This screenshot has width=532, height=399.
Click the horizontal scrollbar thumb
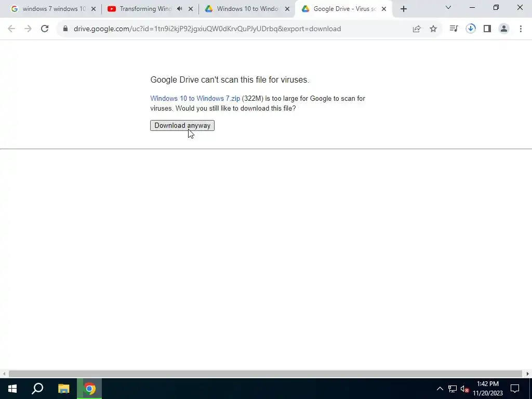point(265,374)
